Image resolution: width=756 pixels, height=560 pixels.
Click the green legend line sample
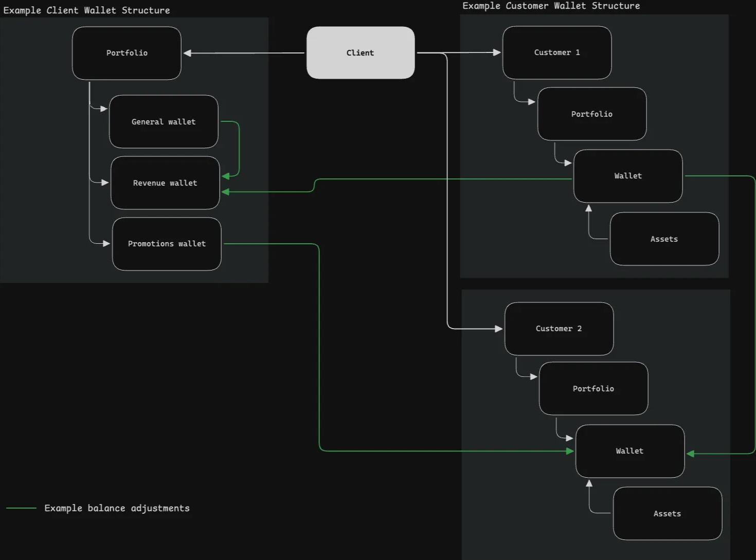(21, 508)
